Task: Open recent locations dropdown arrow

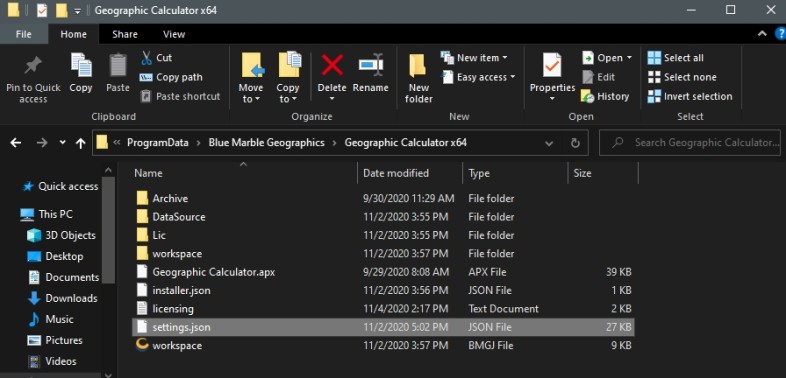Action: (62, 143)
